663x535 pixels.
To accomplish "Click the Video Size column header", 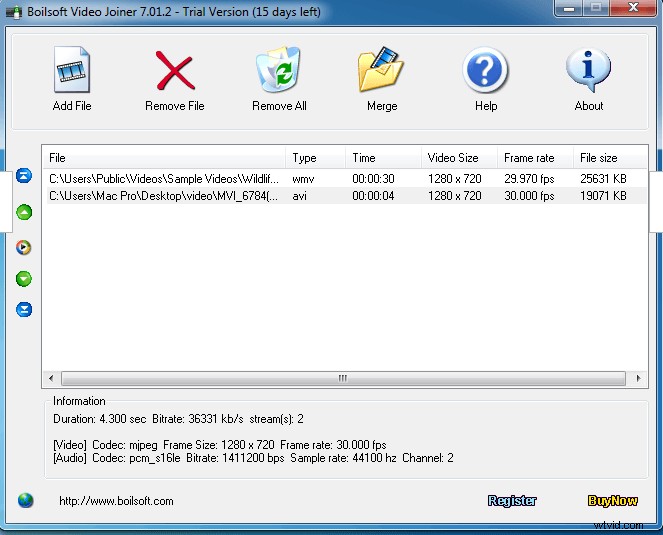I will [x=459, y=158].
